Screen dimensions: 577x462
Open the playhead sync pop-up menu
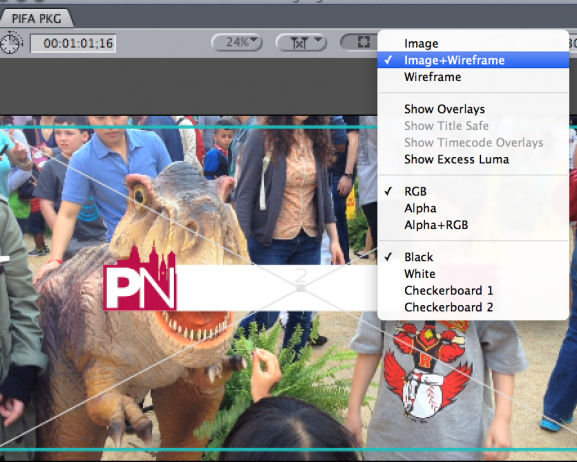pos(301,42)
